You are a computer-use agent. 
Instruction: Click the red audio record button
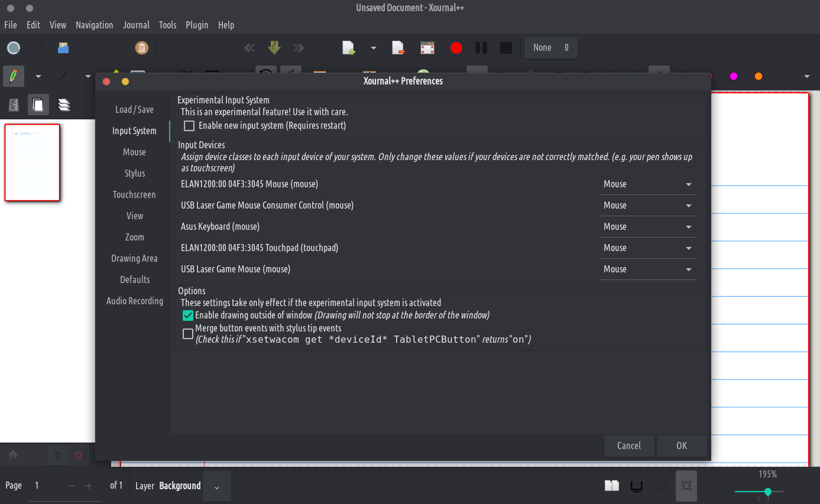click(x=456, y=48)
